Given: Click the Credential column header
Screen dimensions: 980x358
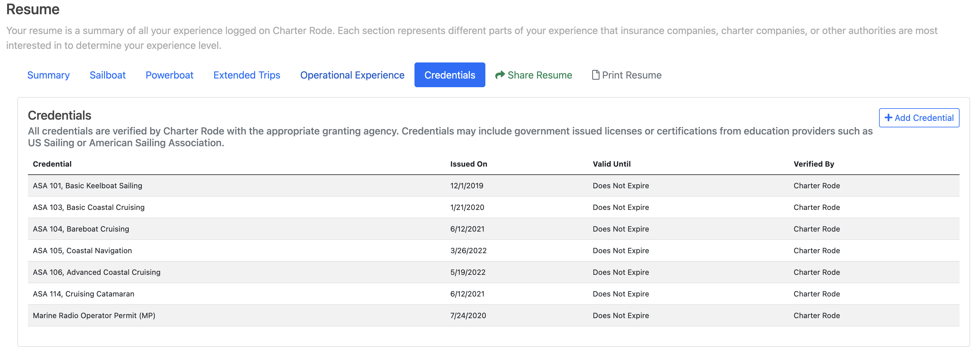Looking at the screenshot, I should 52,164.
